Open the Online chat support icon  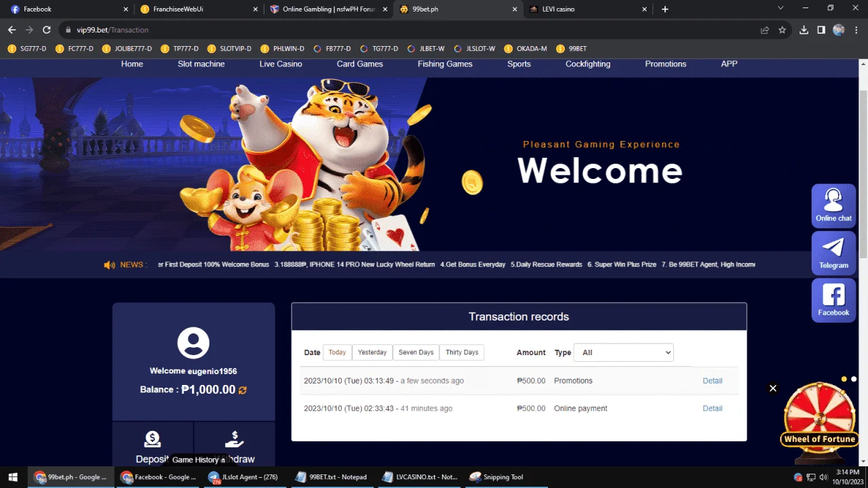pyautogui.click(x=833, y=205)
